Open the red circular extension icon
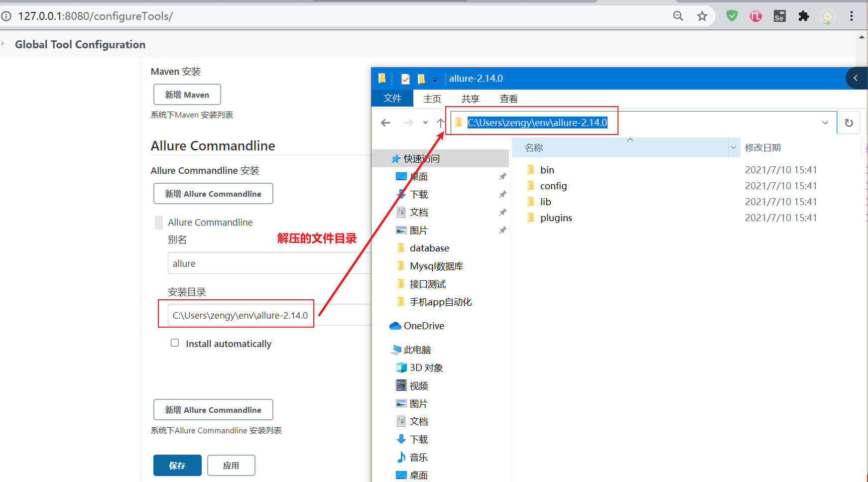Screen dimensions: 868x482 [x=756, y=16]
